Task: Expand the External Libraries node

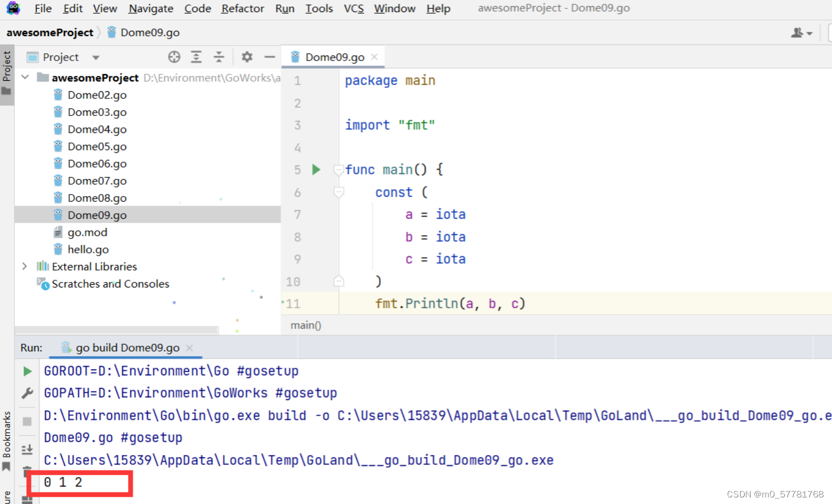Action: pos(25,266)
